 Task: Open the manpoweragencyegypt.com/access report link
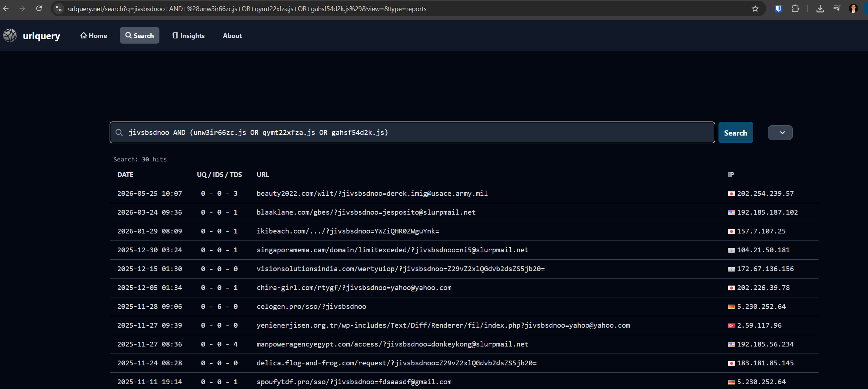click(392, 344)
